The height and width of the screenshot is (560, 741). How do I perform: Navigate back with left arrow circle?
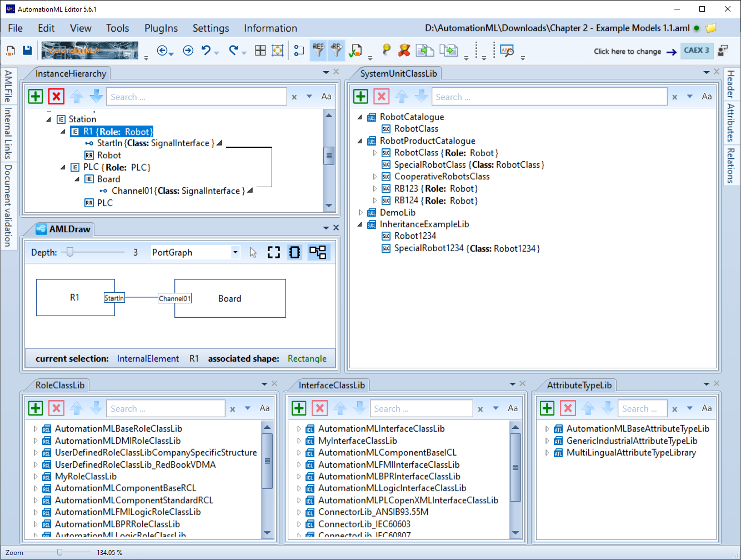coord(162,51)
